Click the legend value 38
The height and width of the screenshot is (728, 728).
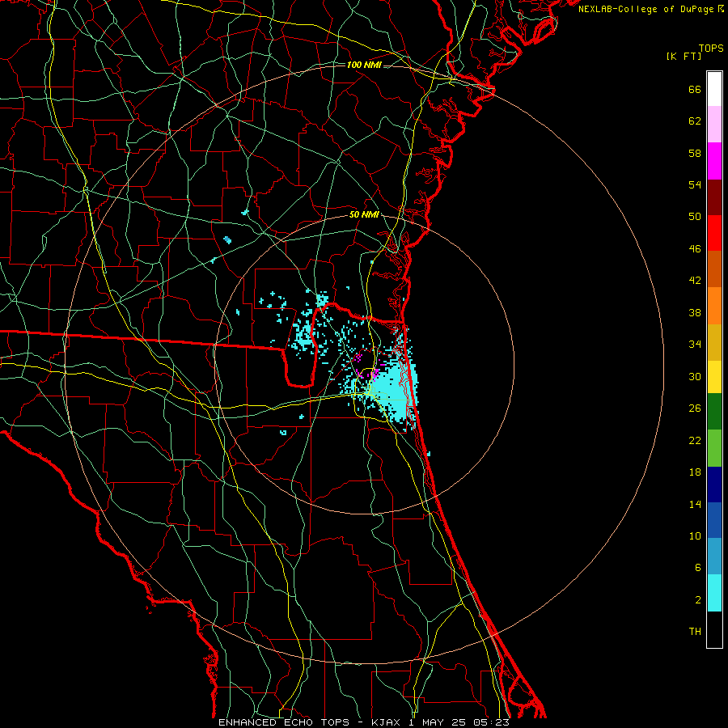695,312
